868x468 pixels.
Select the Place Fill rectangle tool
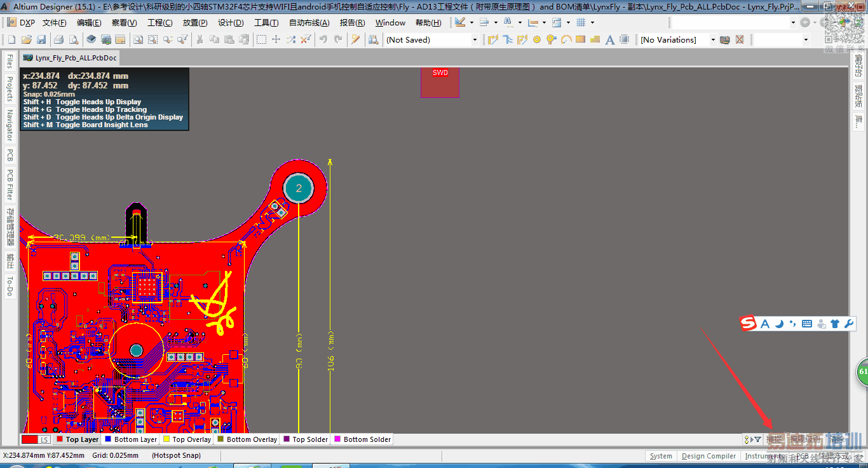pyautogui.click(x=580, y=39)
